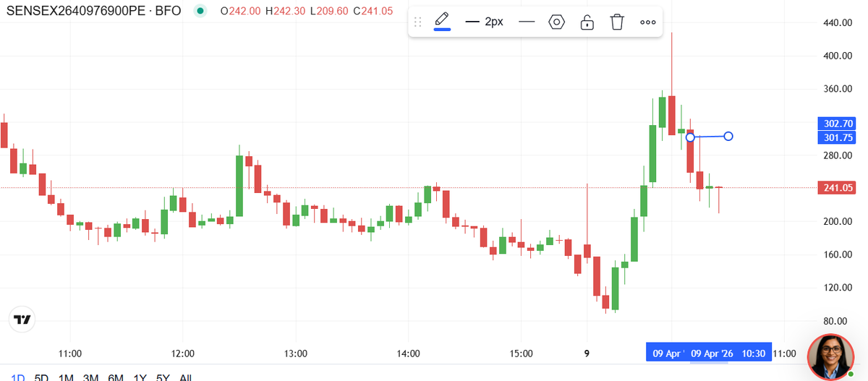The width and height of the screenshot is (868, 381).
Task: Select the 1D time range
Action: click(x=19, y=377)
